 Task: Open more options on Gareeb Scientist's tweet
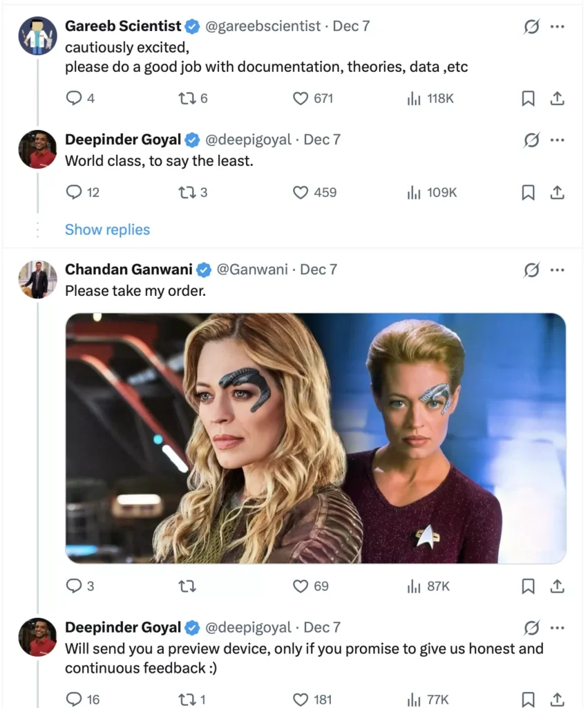tap(557, 26)
